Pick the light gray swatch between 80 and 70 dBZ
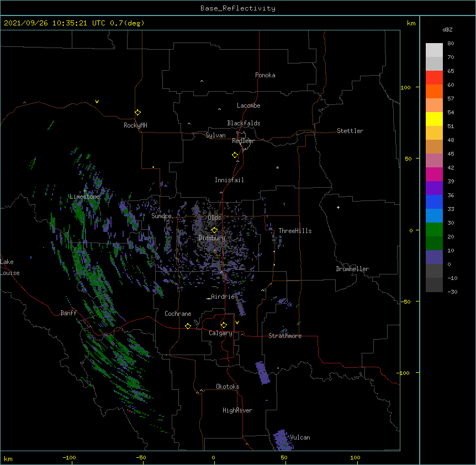The width and height of the screenshot is (476, 465). click(434, 50)
